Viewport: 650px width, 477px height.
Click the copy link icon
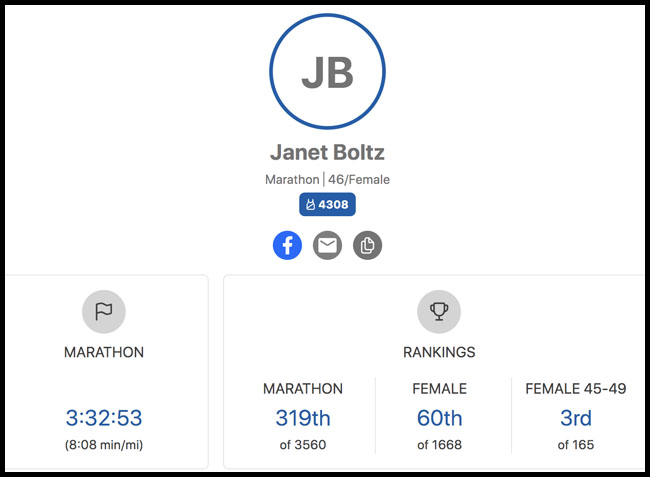(367, 245)
